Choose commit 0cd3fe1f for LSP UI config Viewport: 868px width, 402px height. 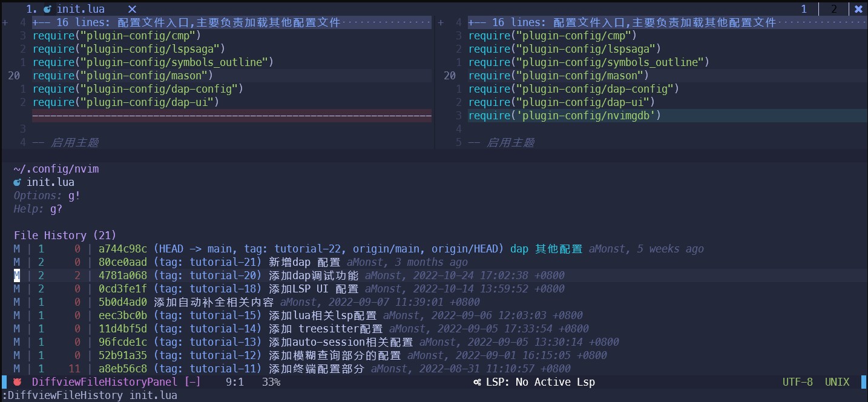click(122, 289)
